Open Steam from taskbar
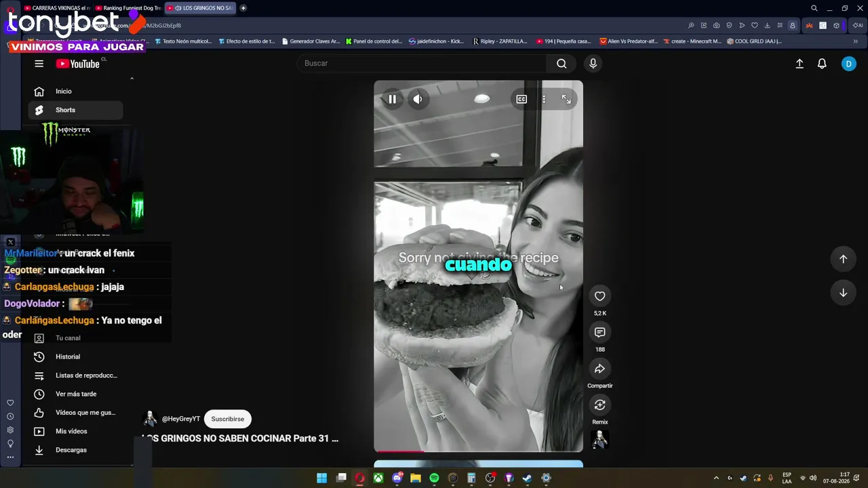This screenshot has width=868, height=488. [527, 479]
